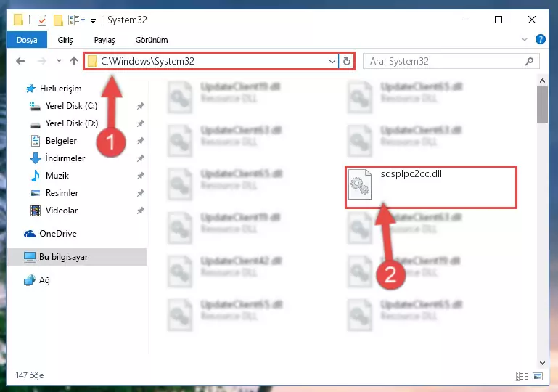The width and height of the screenshot is (558, 392).
Task: Click the Videolar film strip icon
Action: point(36,211)
